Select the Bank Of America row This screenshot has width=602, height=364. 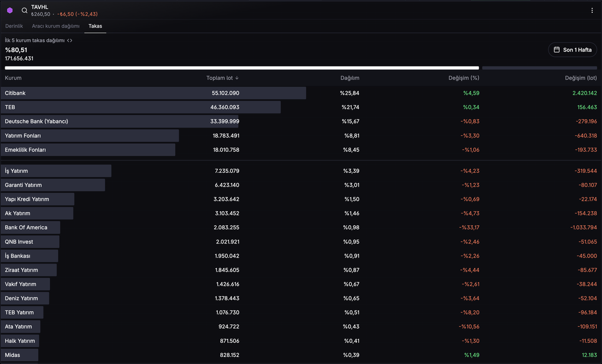301,228
